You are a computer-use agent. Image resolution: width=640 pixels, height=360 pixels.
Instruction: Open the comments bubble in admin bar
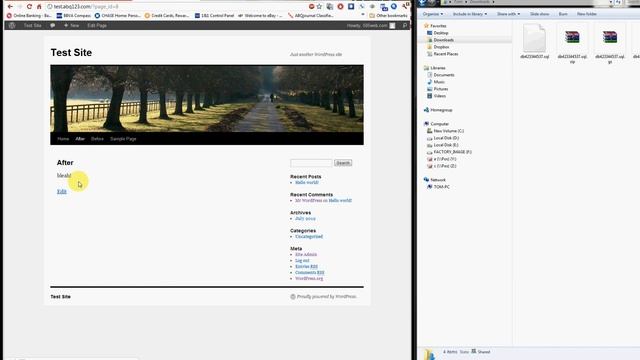click(53, 25)
